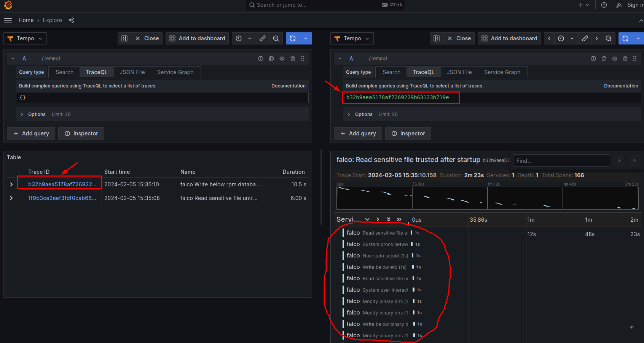Click the Grafana logo
This screenshot has height=343, width=644.
8,5
